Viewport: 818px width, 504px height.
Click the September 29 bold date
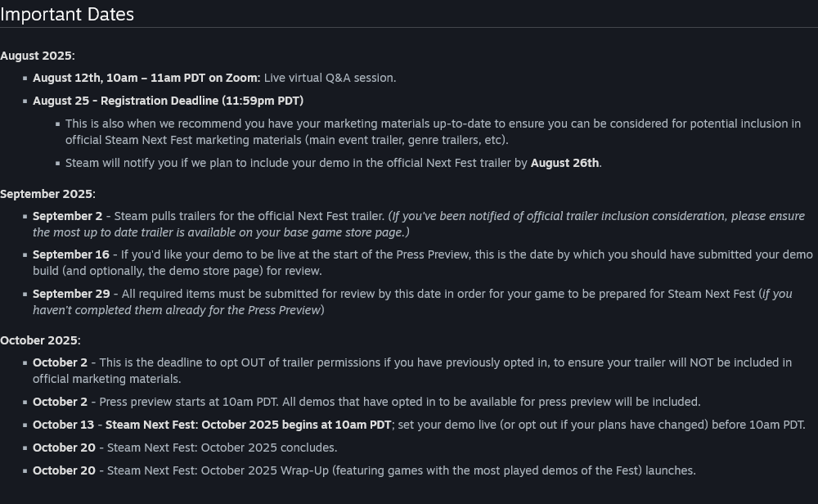[x=71, y=294]
